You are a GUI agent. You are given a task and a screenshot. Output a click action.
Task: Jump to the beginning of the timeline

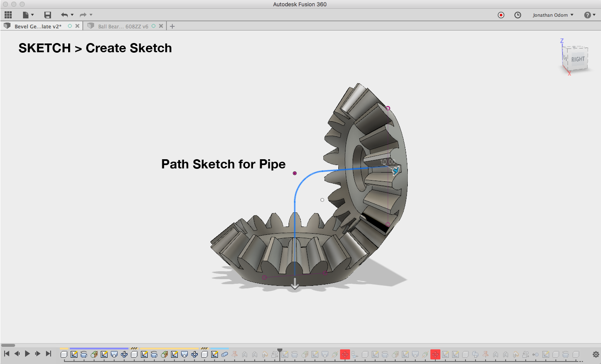7,354
